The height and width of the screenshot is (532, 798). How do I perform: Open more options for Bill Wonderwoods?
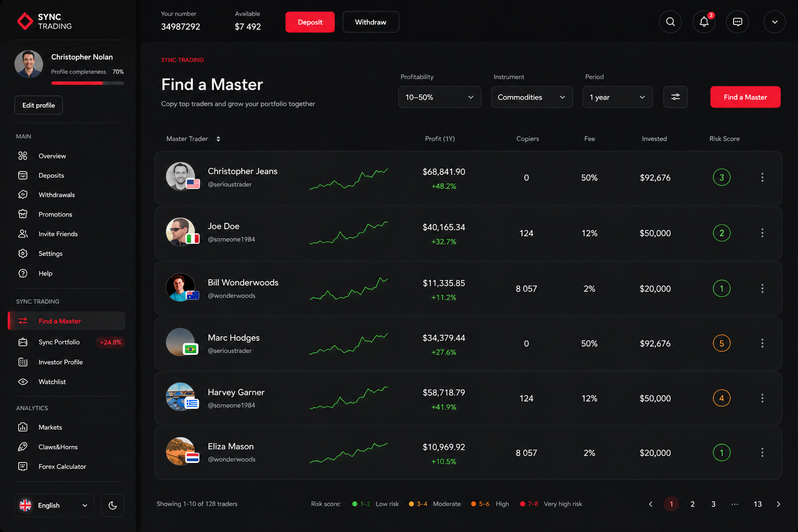pyautogui.click(x=762, y=288)
